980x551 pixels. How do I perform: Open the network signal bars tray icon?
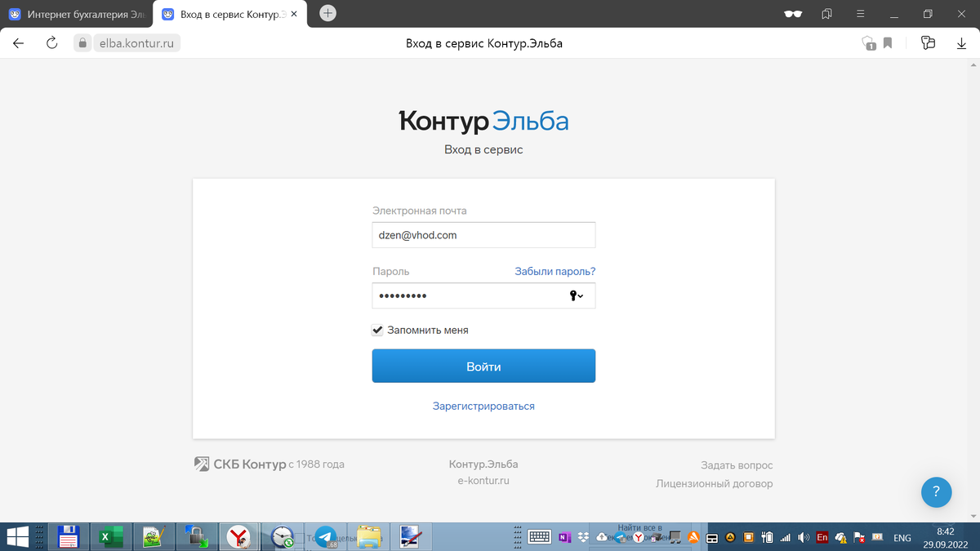click(x=785, y=537)
